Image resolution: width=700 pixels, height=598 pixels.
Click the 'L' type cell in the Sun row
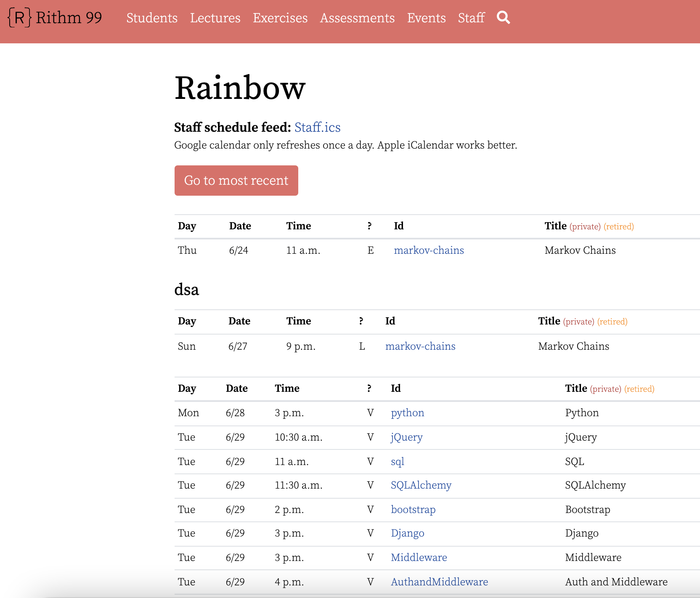pos(362,346)
